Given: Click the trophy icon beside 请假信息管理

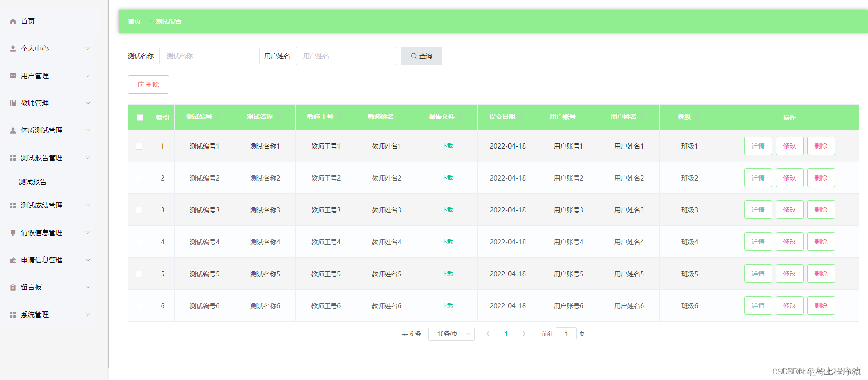Looking at the screenshot, I should click(13, 233).
